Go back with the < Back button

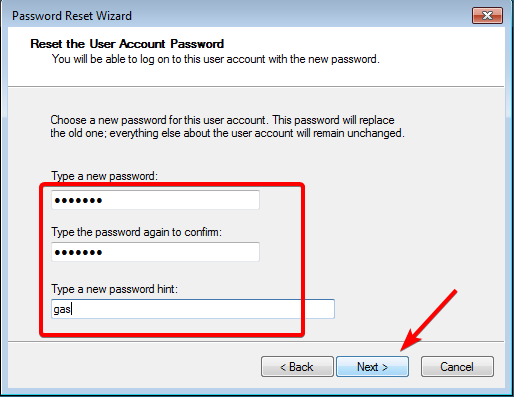[x=297, y=367]
